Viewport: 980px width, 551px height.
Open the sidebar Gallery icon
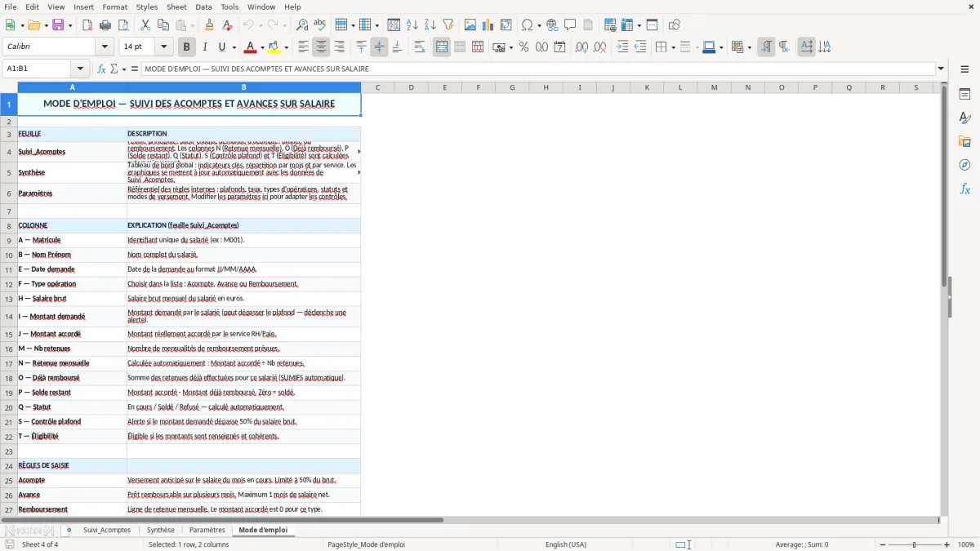tap(964, 141)
